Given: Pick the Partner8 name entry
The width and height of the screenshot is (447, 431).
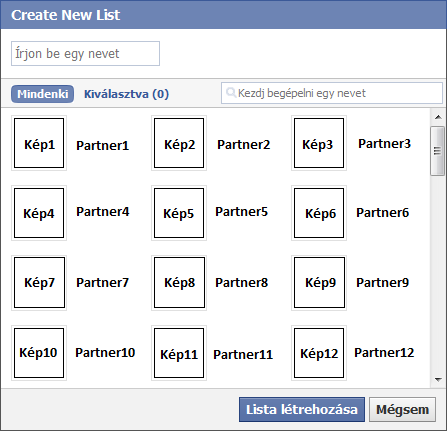Looking at the screenshot, I should click(241, 283).
